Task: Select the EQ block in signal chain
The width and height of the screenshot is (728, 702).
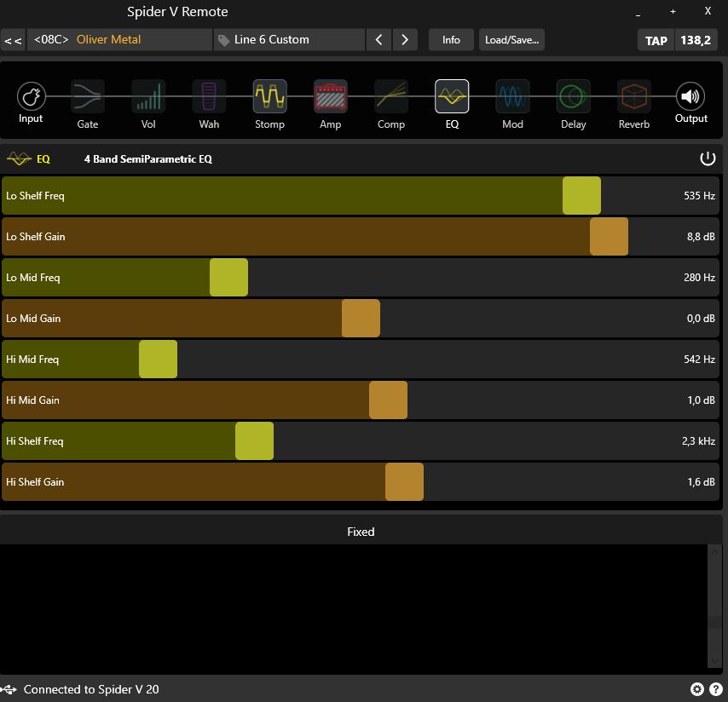Action: tap(452, 96)
